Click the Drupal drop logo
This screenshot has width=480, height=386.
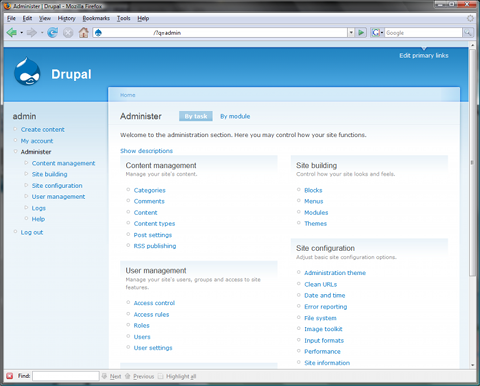[x=27, y=72]
